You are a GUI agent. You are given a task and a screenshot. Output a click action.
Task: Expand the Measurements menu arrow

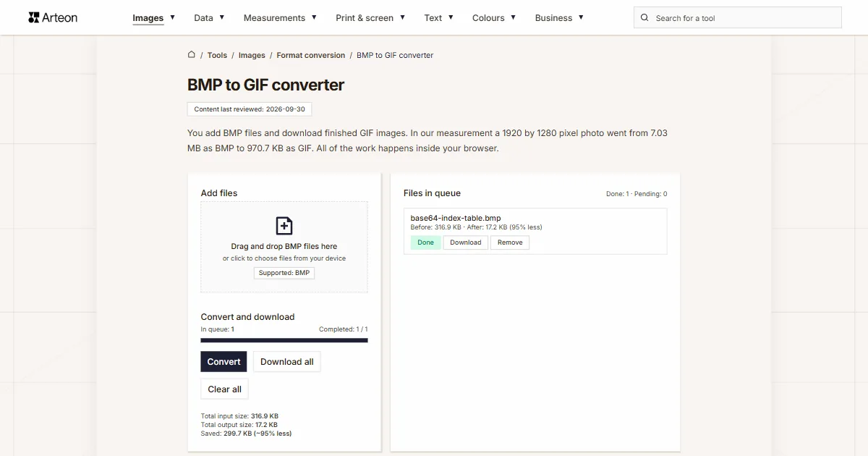pos(314,17)
